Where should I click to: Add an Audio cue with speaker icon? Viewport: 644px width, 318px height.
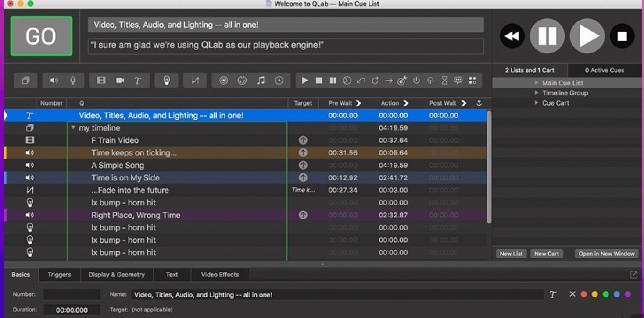tap(54, 81)
